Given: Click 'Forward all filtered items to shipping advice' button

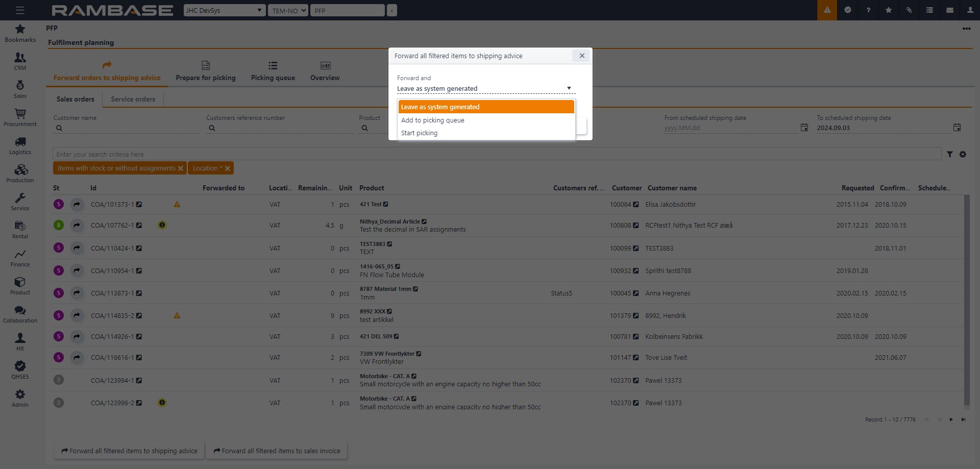Looking at the screenshot, I should point(129,451).
